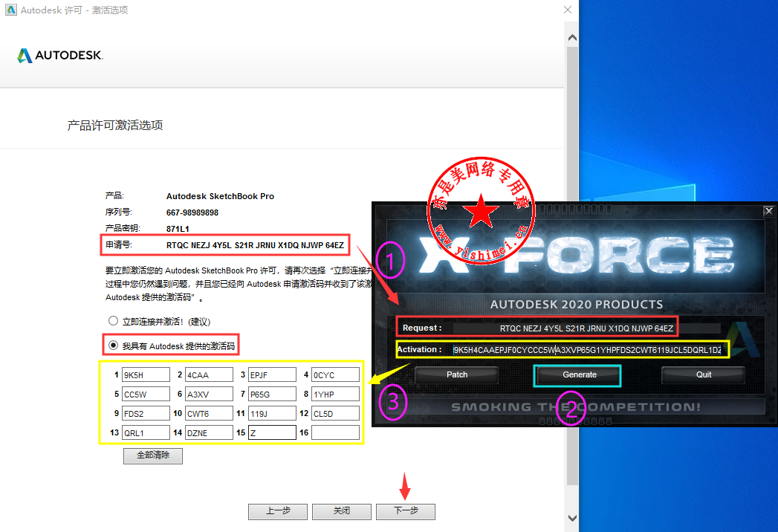Click the AUTODESK 2020 PRODUCTS text in X-Force
778x532 pixels.
click(577, 304)
